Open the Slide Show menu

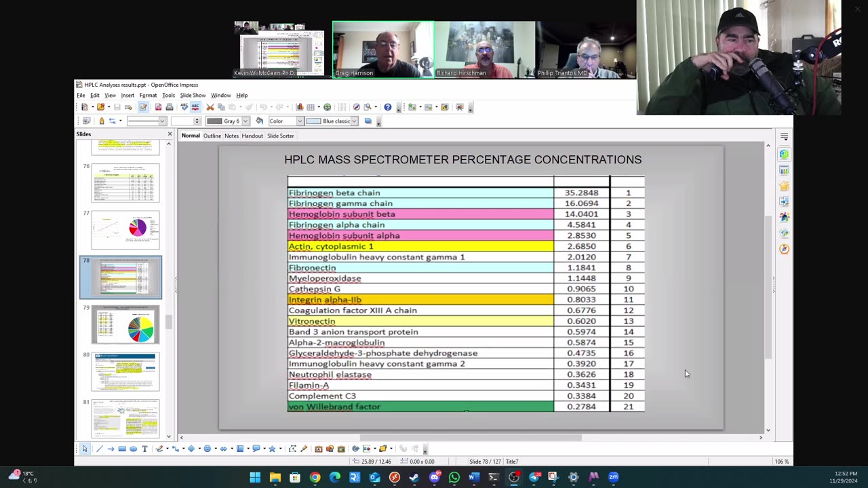(193, 95)
